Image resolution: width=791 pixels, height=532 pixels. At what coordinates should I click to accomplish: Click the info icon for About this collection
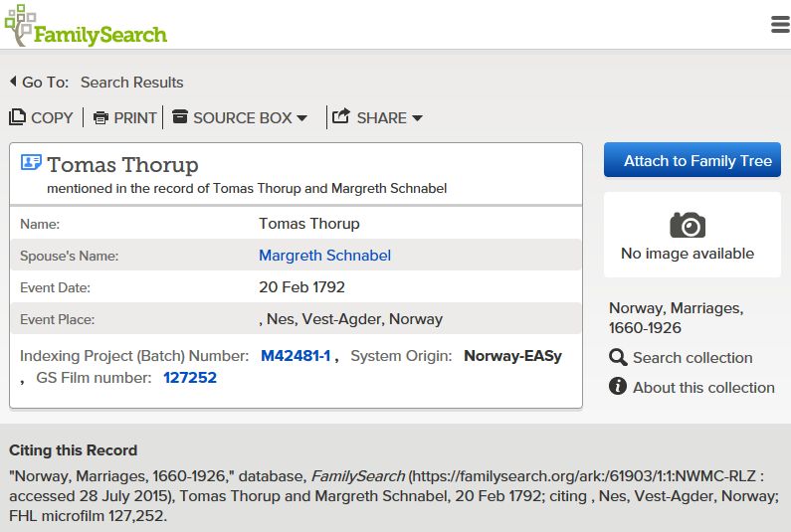[x=618, y=386]
